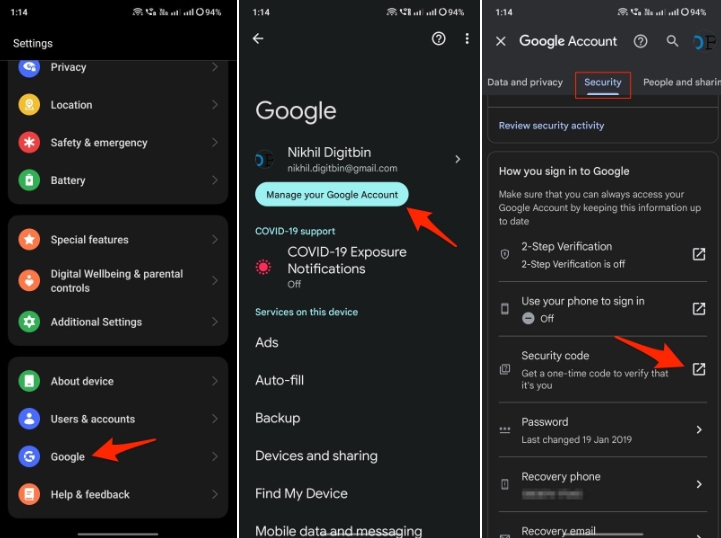
Task: Tap nikhil.digitbin@gmail.com email text
Action: (x=343, y=168)
